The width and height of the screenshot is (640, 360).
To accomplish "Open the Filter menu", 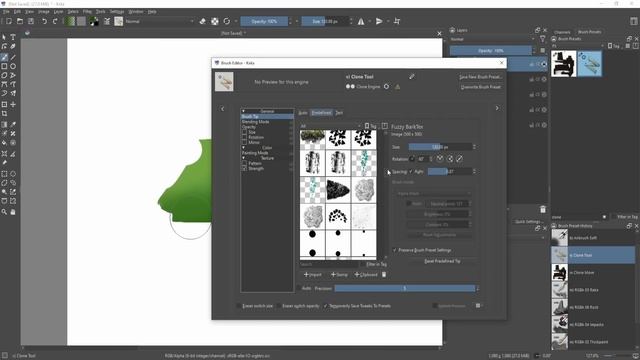I will pyautogui.click(x=87, y=12).
